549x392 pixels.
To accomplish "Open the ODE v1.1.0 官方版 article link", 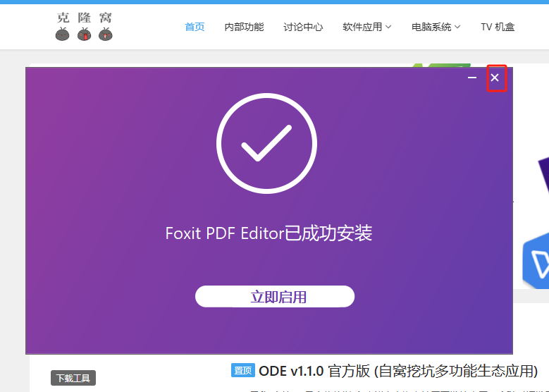I will [x=398, y=371].
